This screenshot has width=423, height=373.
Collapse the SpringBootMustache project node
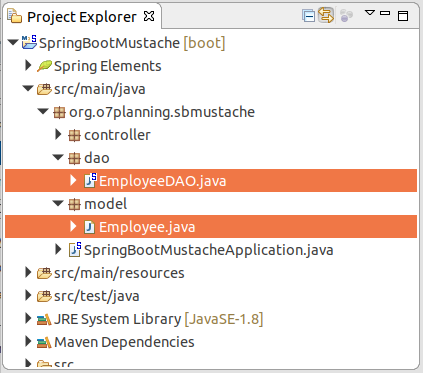point(13,42)
